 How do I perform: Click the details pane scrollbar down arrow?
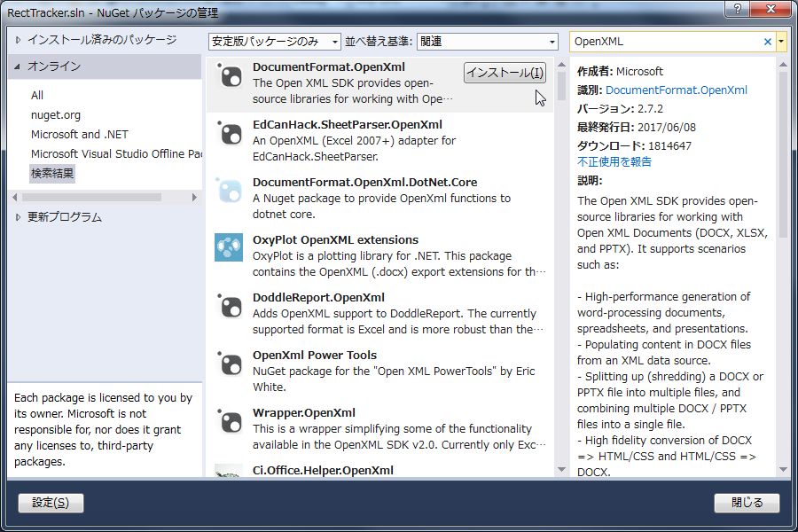[x=783, y=469]
